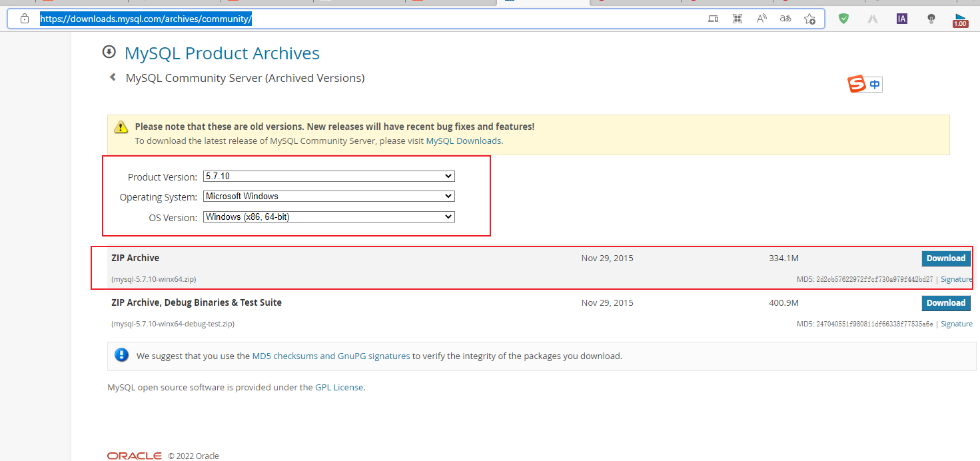The image size is (980, 461).
Task: Open MD5 checksums and GnuPG signatures link
Action: point(331,356)
